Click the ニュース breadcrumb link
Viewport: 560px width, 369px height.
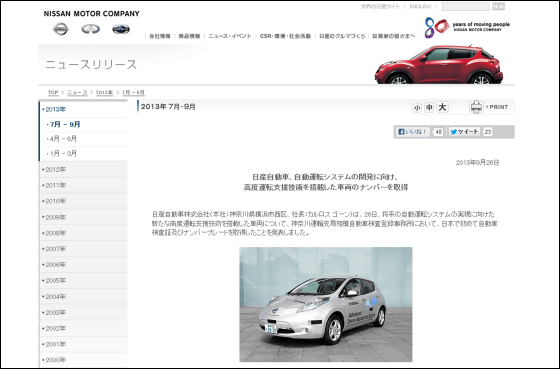coord(78,93)
